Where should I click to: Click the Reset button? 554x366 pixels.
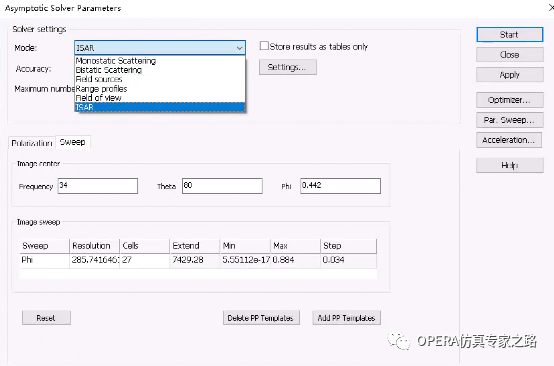click(46, 318)
